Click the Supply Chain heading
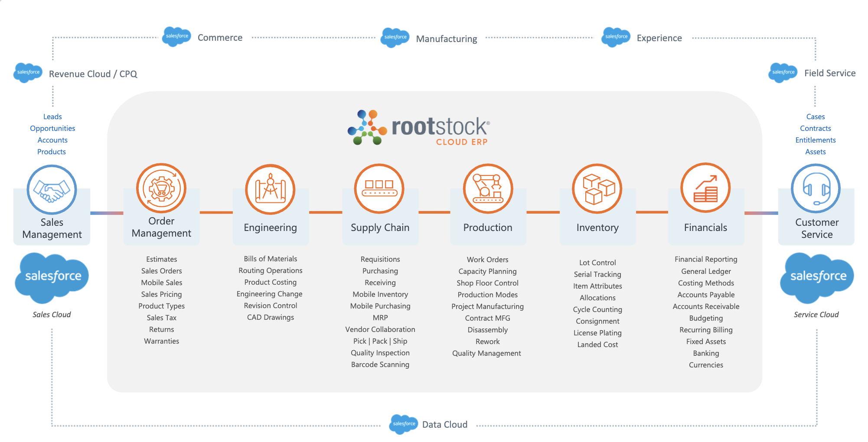868x442 pixels. point(380,227)
